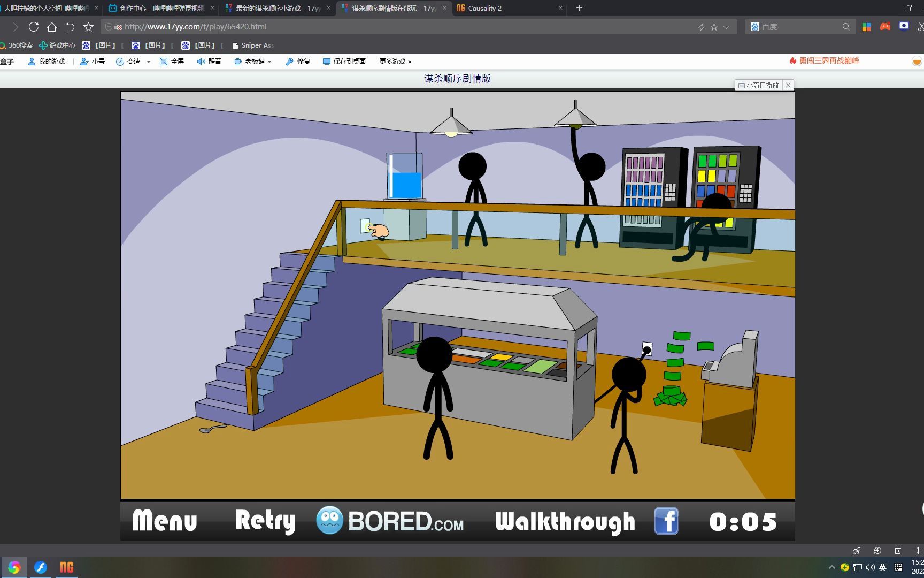Open the BORED.com logo link

390,521
